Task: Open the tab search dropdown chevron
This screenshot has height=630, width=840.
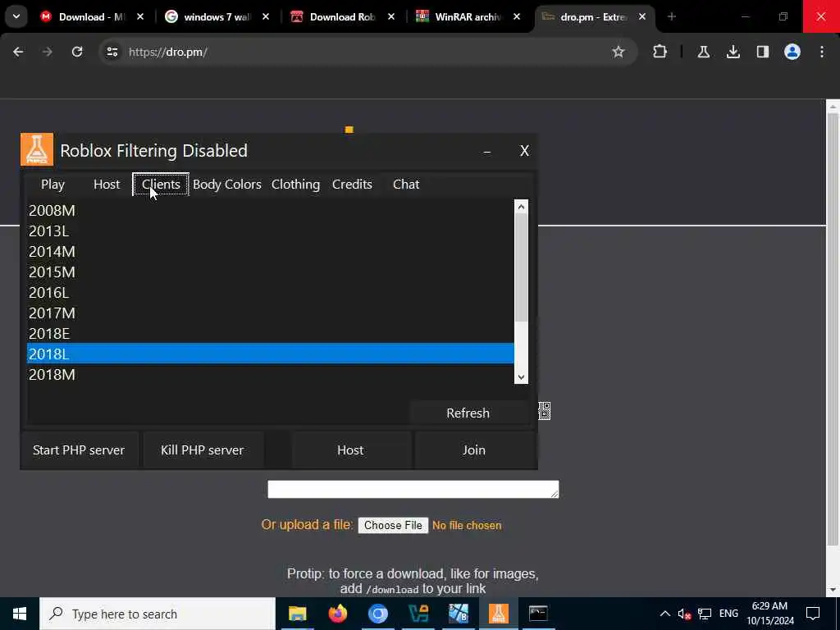Action: coord(16,16)
